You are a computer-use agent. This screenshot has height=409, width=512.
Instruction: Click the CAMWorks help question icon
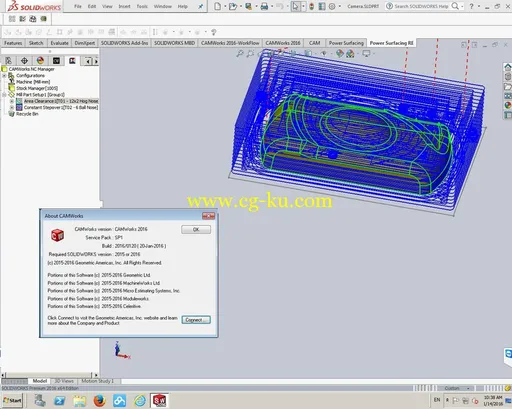(214, 32)
